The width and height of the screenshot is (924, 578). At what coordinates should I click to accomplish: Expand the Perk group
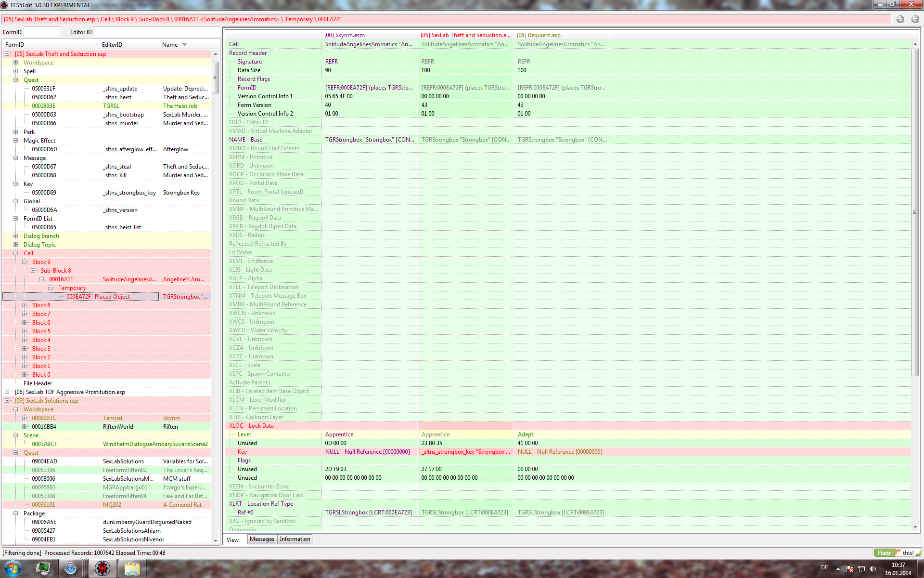(16, 132)
